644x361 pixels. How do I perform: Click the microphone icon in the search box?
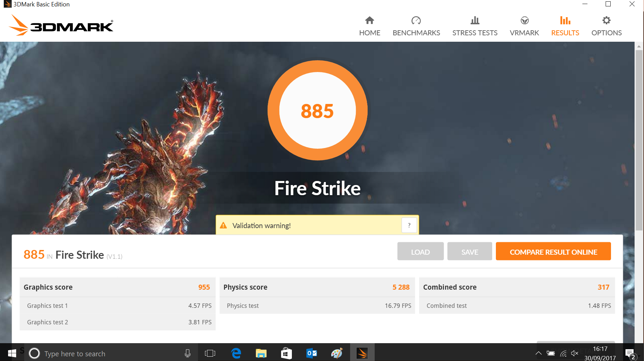coord(188,353)
